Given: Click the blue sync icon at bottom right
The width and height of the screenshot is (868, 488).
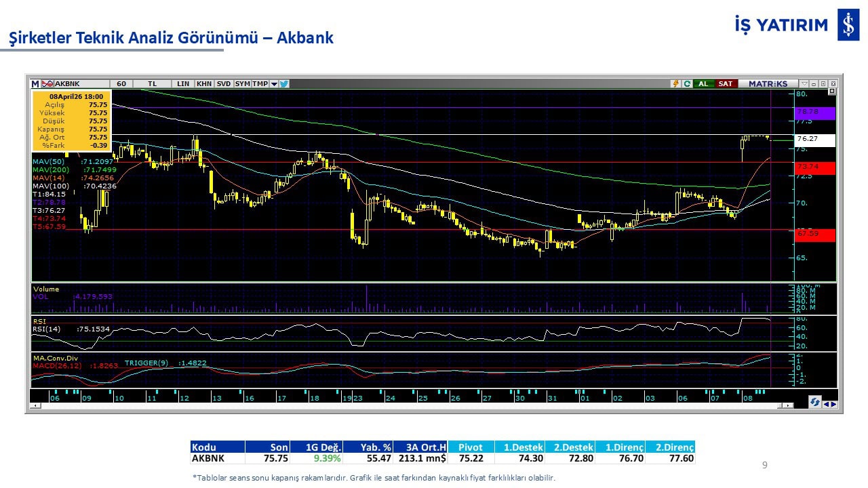Looking at the screenshot, I should pos(815,403).
